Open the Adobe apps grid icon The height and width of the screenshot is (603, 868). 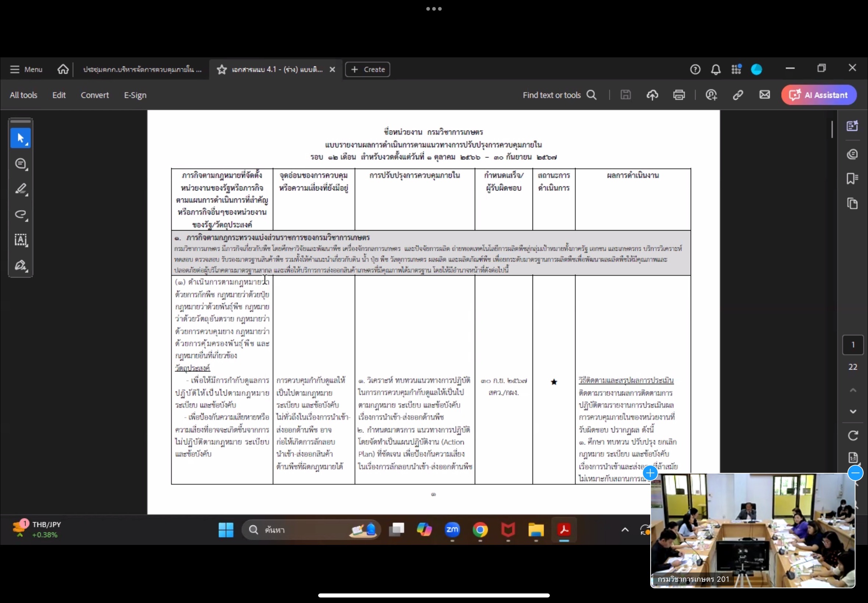tap(736, 69)
